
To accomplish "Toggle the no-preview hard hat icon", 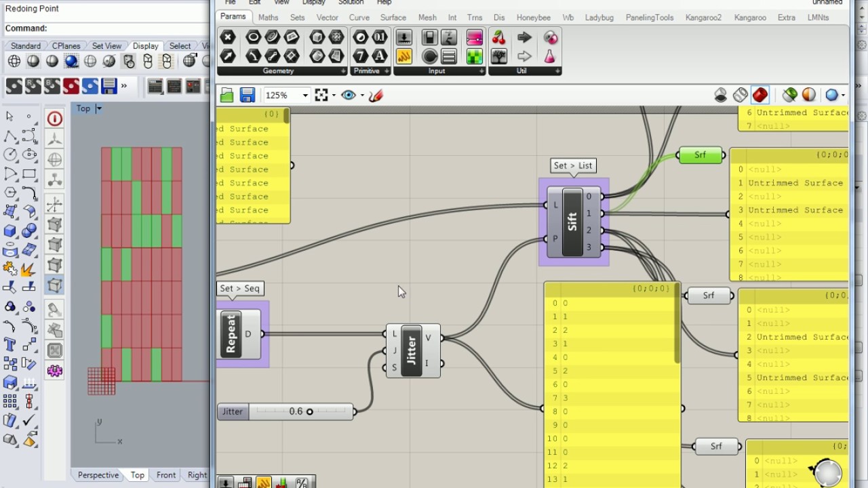I will click(721, 96).
